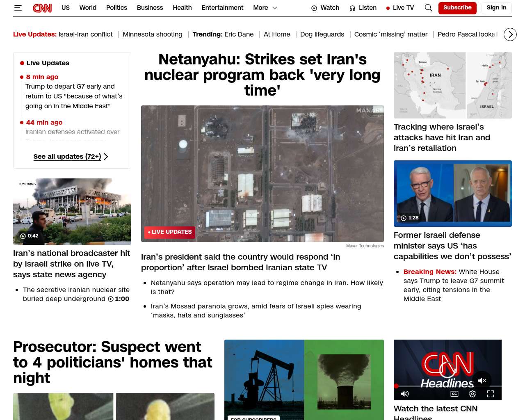525x420 pixels.
Task: Open the Business section
Action: tap(150, 8)
